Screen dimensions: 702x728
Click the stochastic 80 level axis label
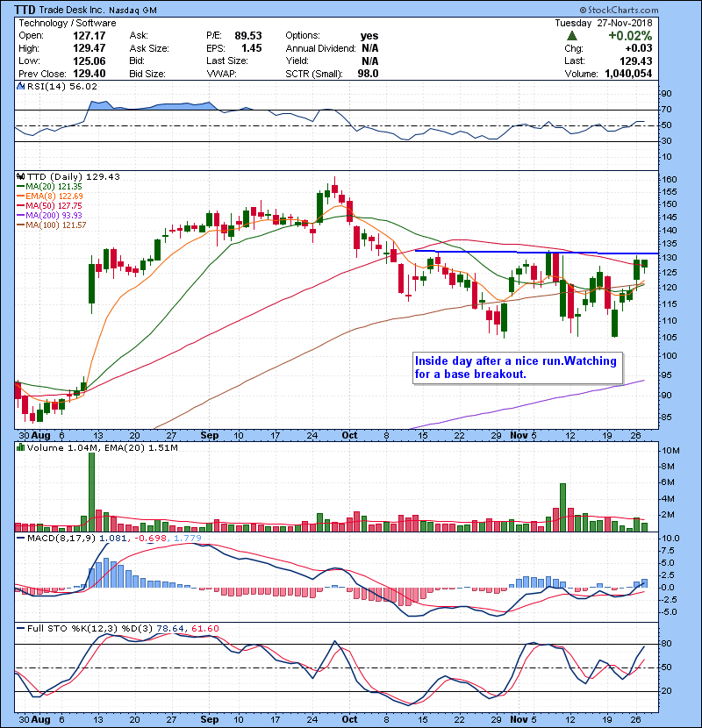666,644
